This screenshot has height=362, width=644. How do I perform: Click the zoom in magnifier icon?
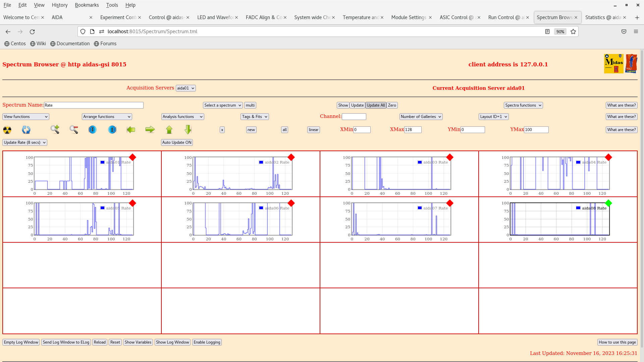55,129
